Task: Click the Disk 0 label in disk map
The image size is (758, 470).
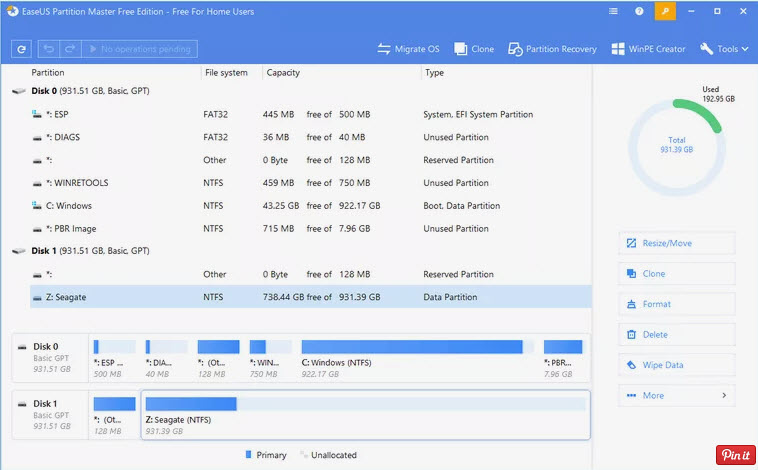Action: click(x=45, y=347)
